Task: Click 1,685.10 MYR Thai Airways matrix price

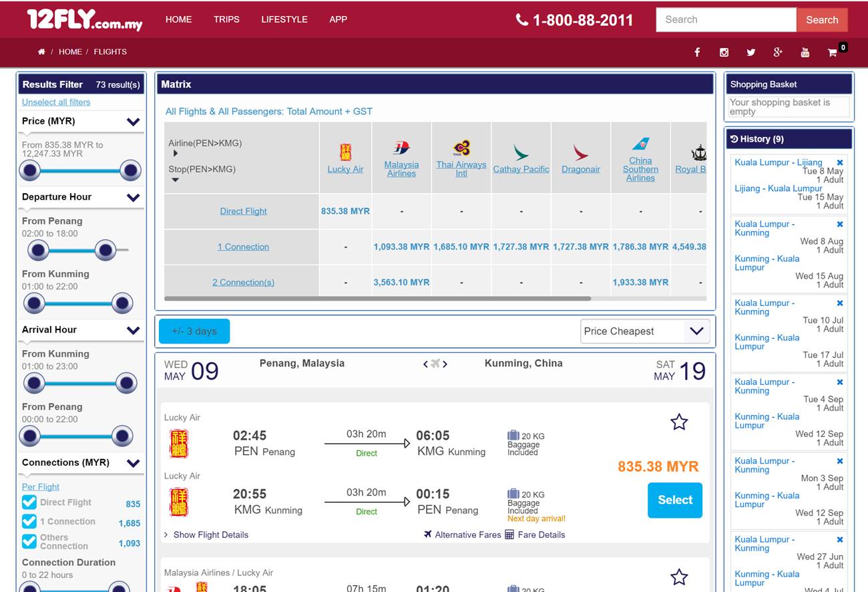Action: point(461,247)
